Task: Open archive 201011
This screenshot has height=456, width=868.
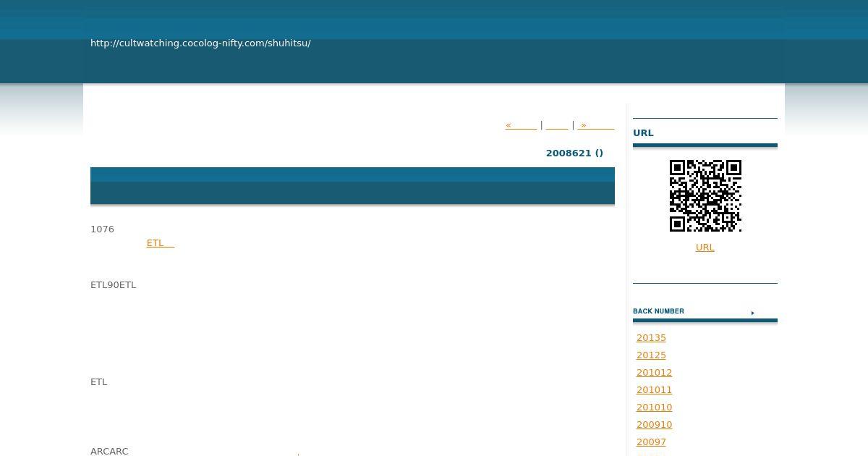Action: (x=654, y=390)
